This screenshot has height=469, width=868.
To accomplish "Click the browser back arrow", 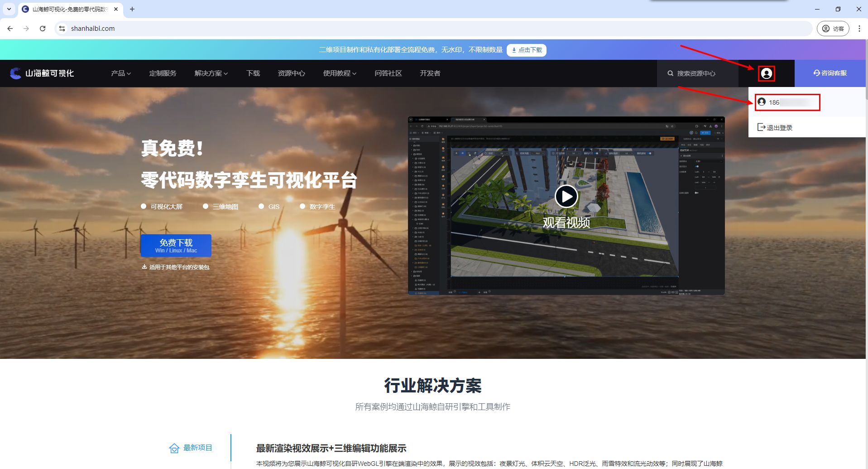I will coord(10,29).
